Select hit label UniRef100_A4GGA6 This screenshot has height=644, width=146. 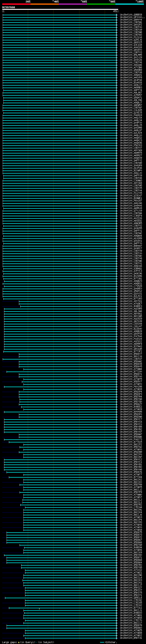click(131, 65)
